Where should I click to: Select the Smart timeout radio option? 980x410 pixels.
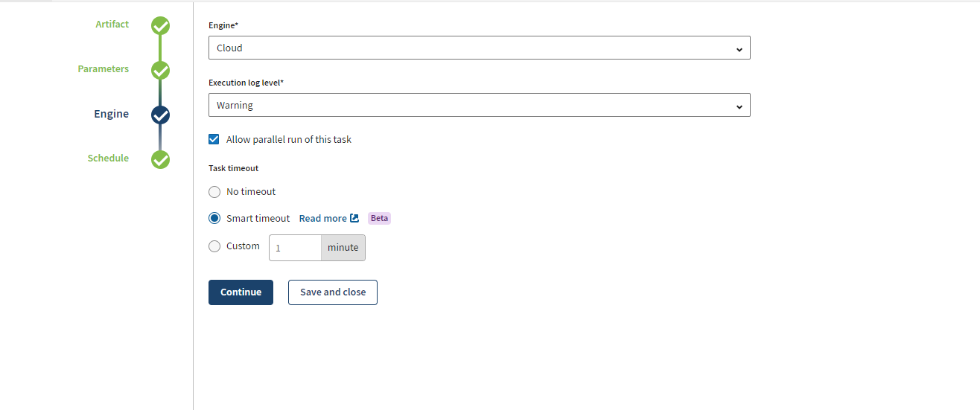(x=214, y=218)
